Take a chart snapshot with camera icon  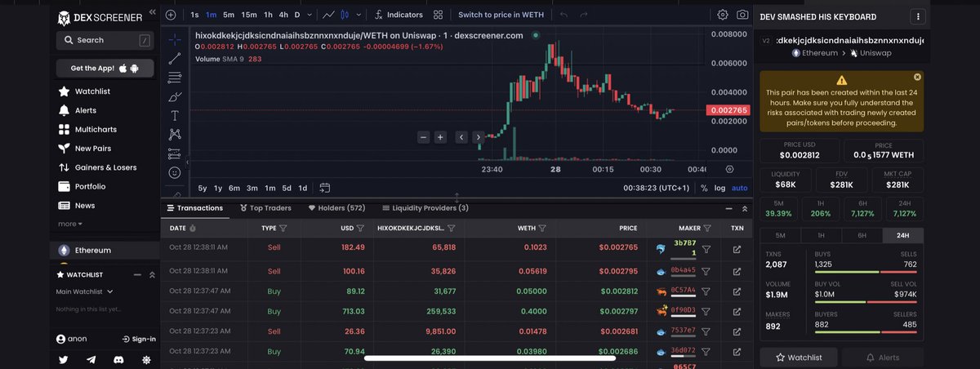click(x=742, y=15)
